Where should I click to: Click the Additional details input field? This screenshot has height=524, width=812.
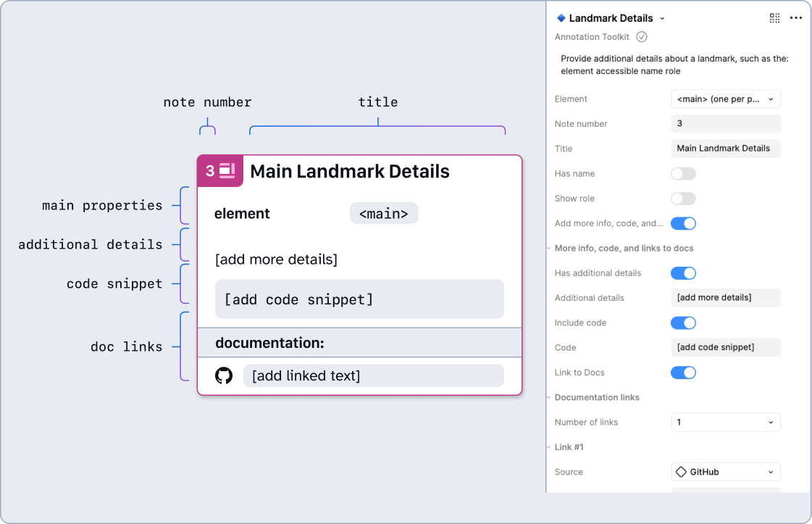[726, 298]
